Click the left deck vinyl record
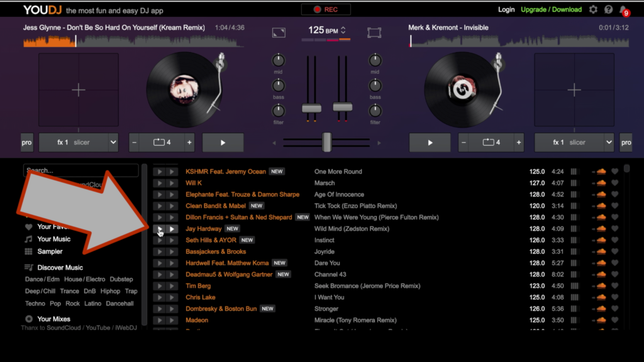The height and width of the screenshot is (362, 644). click(184, 89)
